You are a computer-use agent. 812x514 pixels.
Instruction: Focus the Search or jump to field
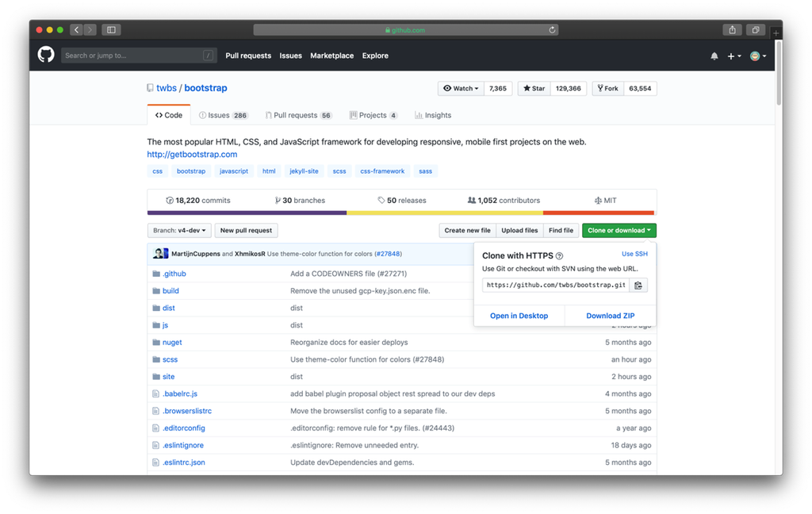(x=138, y=56)
